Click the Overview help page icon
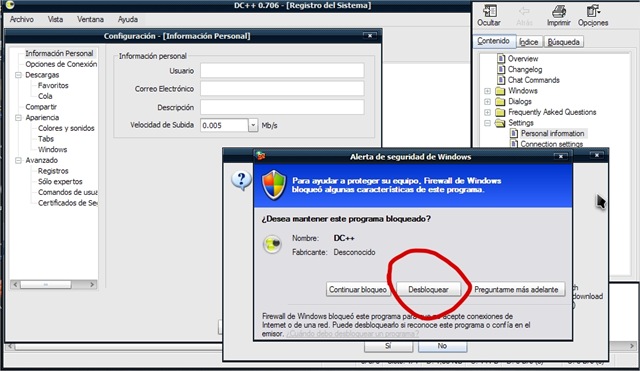 pos(501,58)
